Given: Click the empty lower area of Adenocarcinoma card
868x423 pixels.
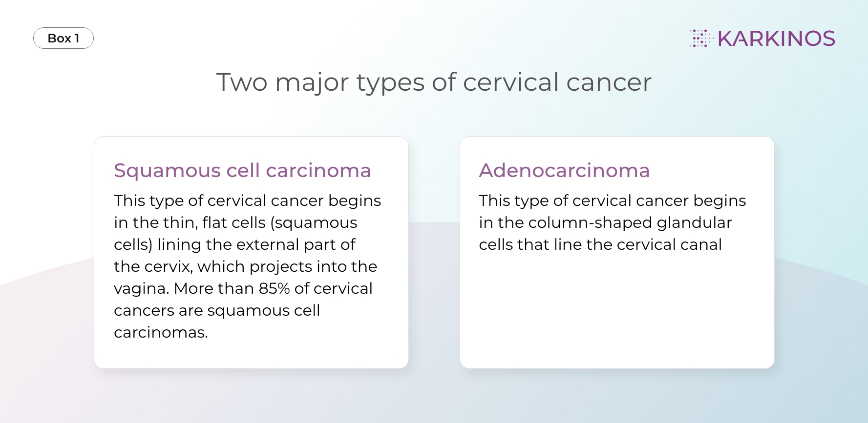Looking at the screenshot, I should coord(617,312).
